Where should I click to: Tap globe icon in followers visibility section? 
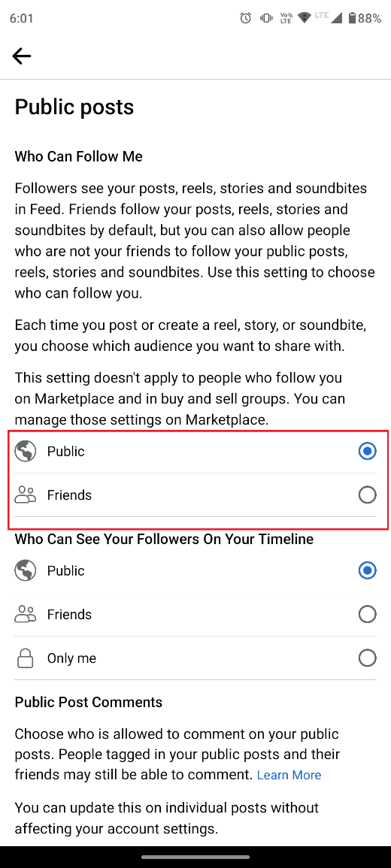[x=25, y=570]
